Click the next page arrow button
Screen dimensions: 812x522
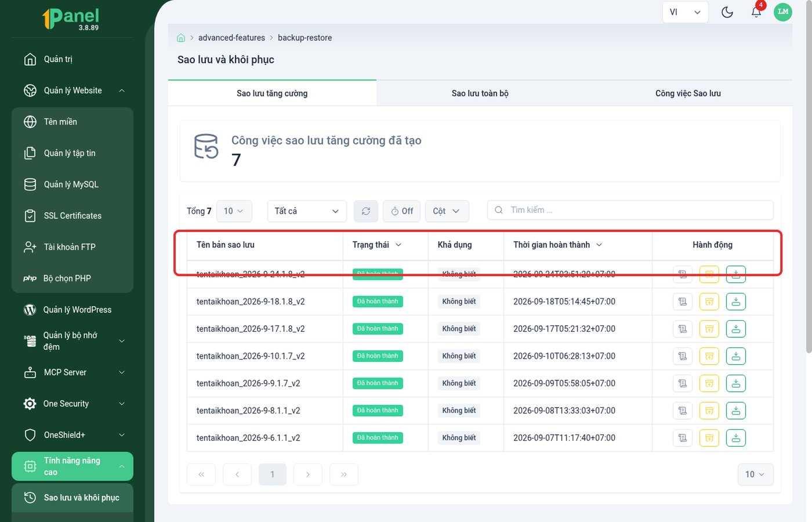[x=308, y=474]
